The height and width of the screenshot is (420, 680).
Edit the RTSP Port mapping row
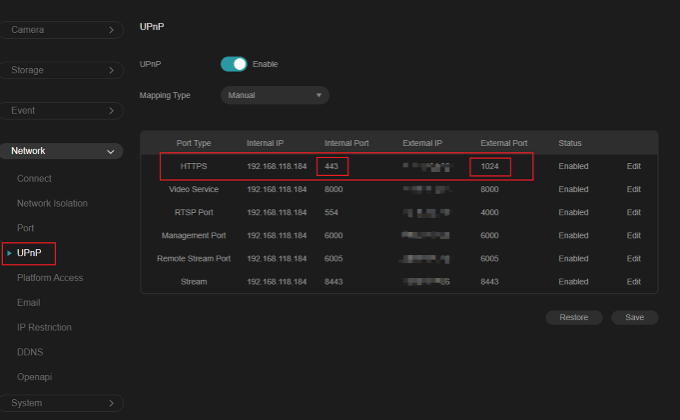633,212
